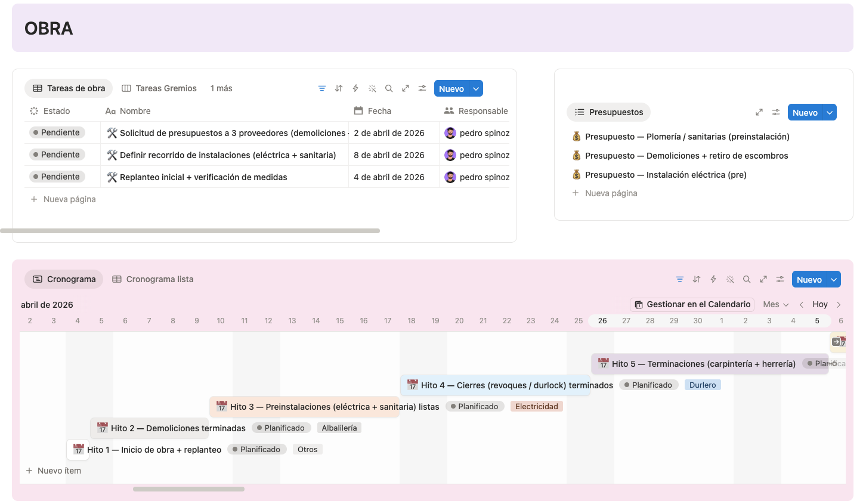
Task: Select Hito 3 Preinstalaciones timeline bar
Action: tap(304, 407)
